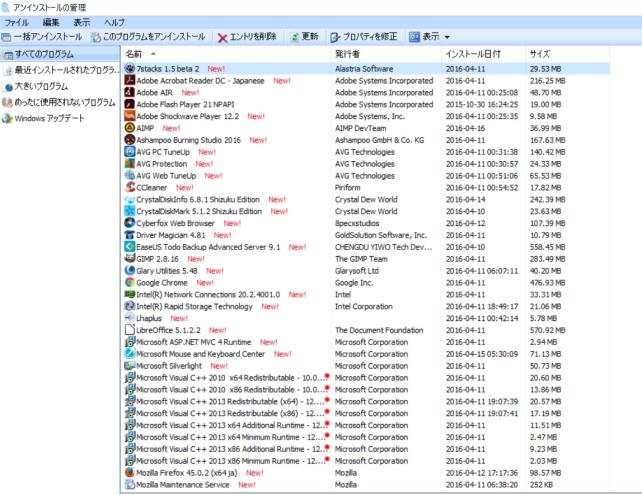The image size is (642, 495).
Task: Select Microsoft ASP.NET MVC 4 Runtime row
Action: click(x=366, y=342)
